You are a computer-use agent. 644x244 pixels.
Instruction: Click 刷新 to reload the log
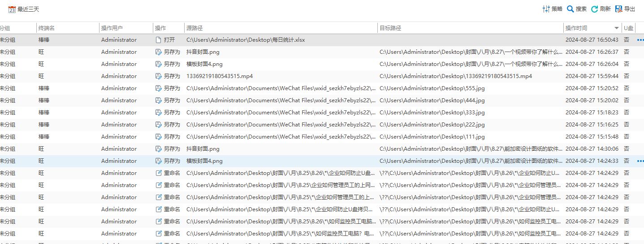(x=601, y=9)
